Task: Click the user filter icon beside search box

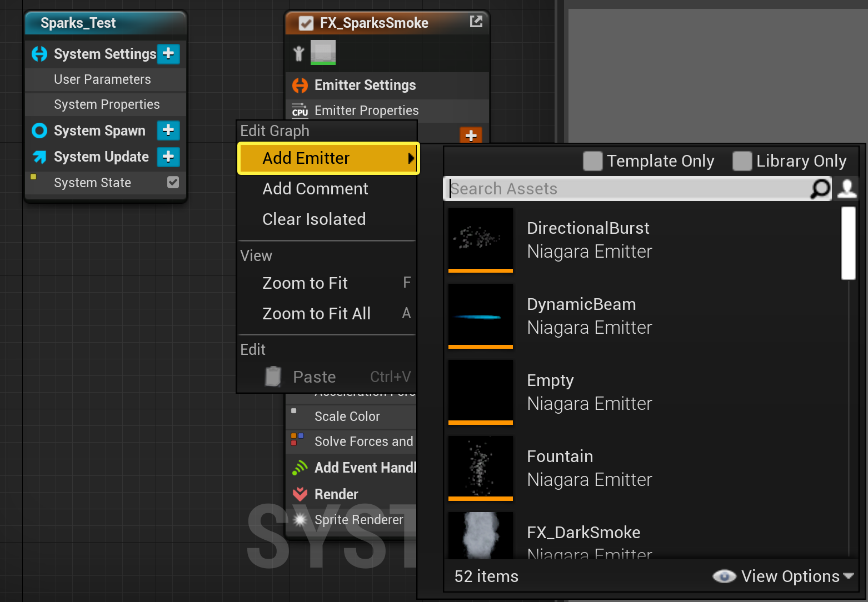Action: pos(847,189)
